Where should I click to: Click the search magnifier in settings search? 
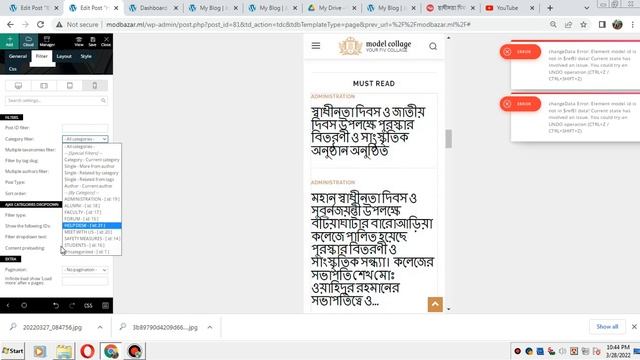tap(103, 100)
